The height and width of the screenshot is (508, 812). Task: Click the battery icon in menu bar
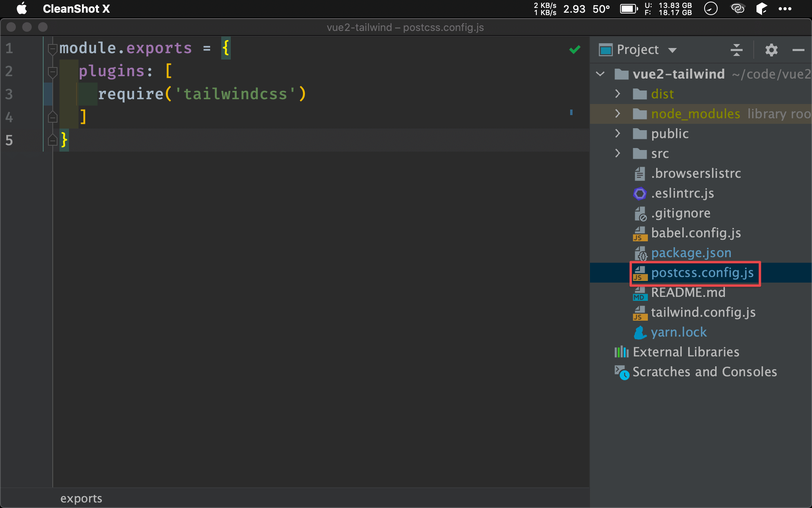coord(629,9)
